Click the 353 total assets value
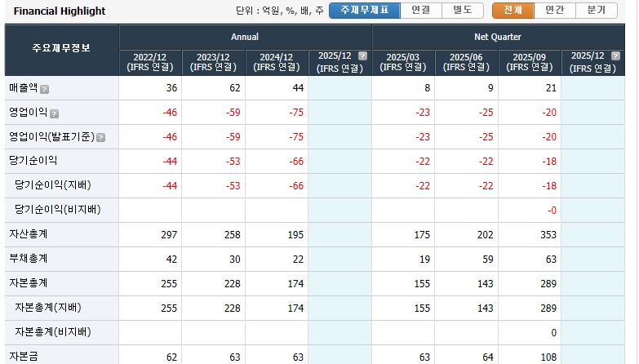The width and height of the screenshot is (639, 364). click(548, 235)
